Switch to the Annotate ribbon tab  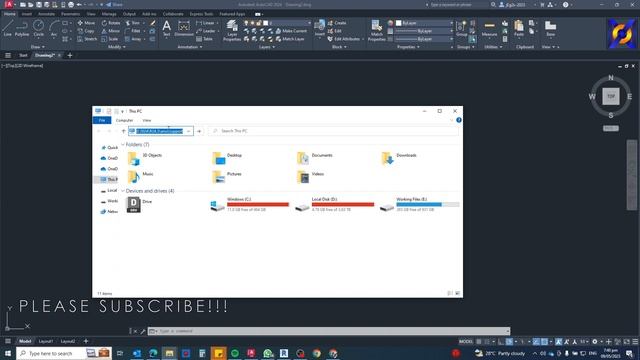[x=46, y=14]
